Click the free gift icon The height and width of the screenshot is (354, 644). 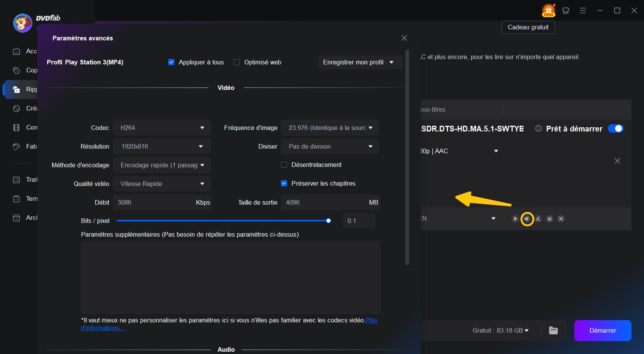click(548, 11)
